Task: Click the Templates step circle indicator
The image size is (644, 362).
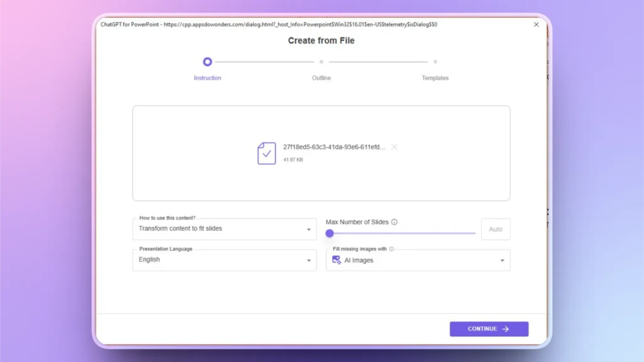Action: (x=435, y=62)
